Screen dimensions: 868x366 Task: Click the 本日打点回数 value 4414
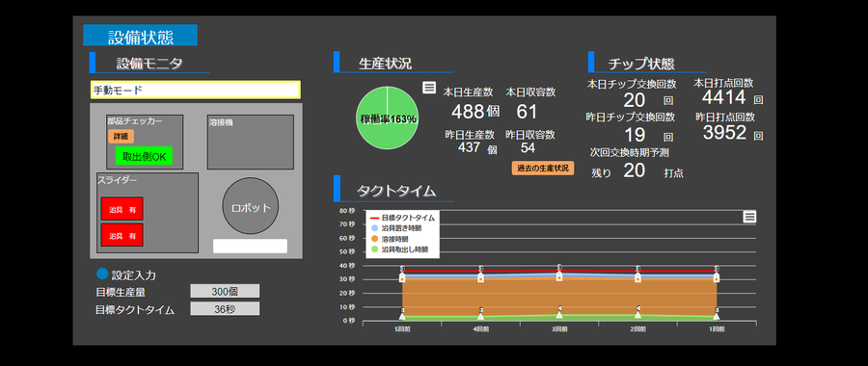[x=724, y=97]
